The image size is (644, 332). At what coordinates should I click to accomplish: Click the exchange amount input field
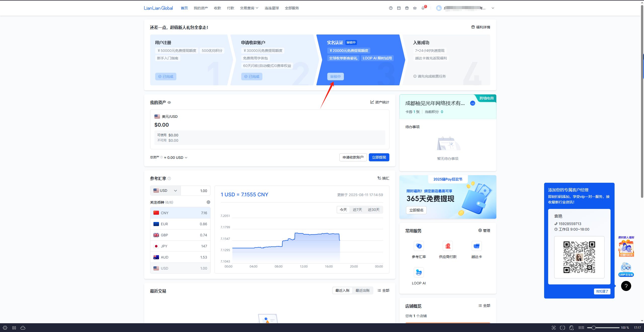[195, 191]
